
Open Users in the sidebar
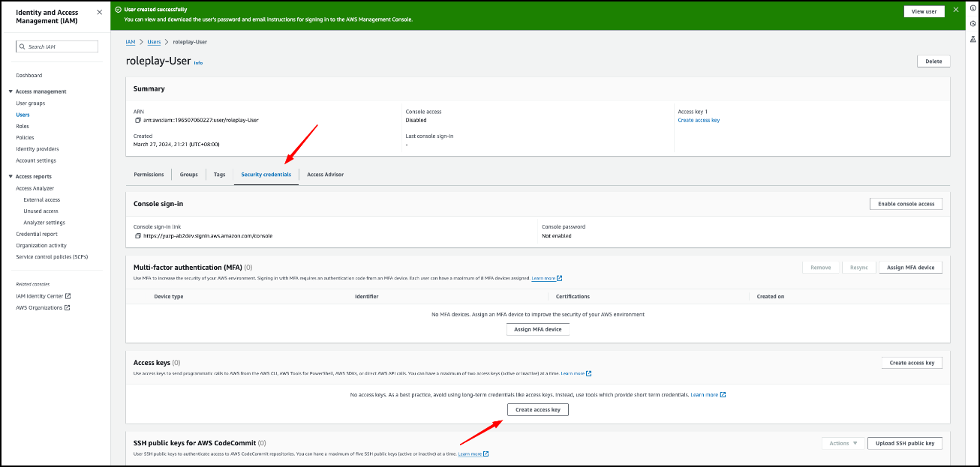tap(23, 115)
